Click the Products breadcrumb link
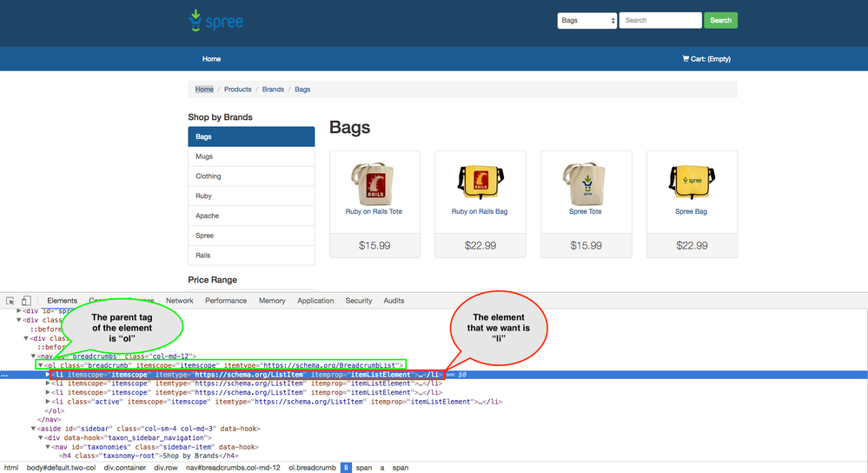The height and width of the screenshot is (473, 868). point(237,90)
